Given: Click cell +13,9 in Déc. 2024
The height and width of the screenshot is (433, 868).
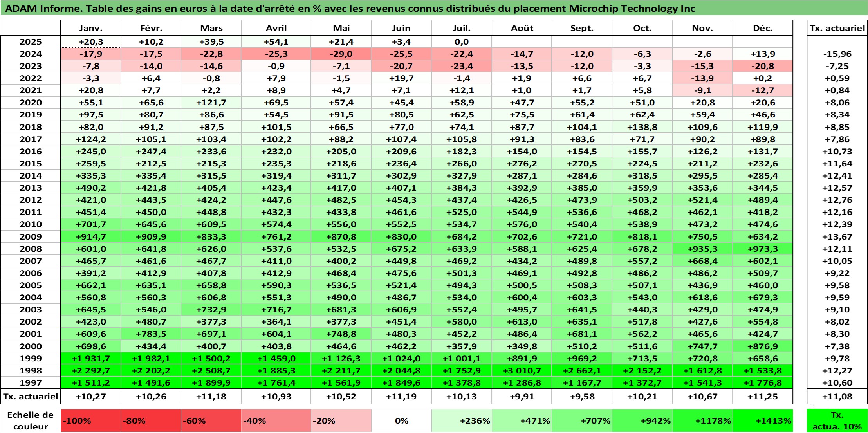Looking at the screenshot, I should coord(763,54).
